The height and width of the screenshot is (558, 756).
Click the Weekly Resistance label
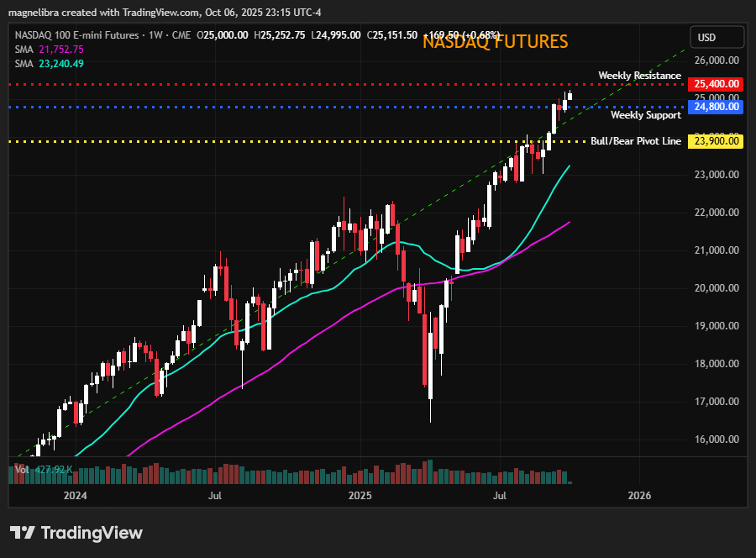(x=639, y=76)
